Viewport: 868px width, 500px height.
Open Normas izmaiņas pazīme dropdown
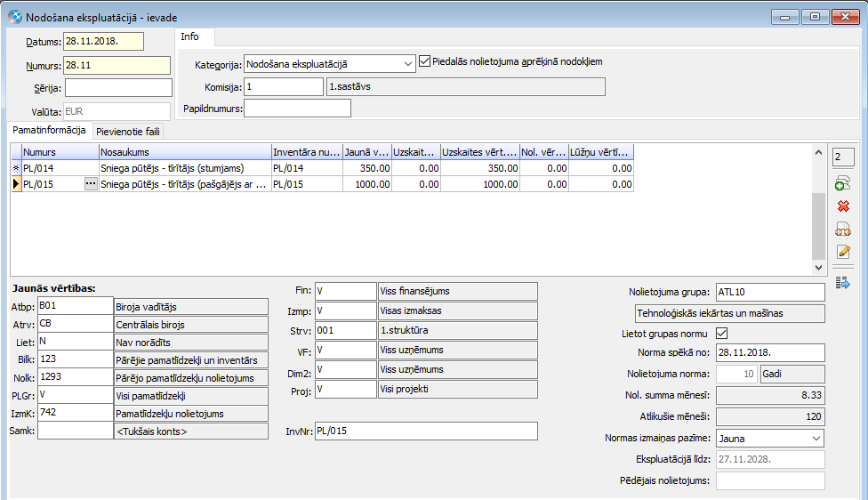point(816,439)
